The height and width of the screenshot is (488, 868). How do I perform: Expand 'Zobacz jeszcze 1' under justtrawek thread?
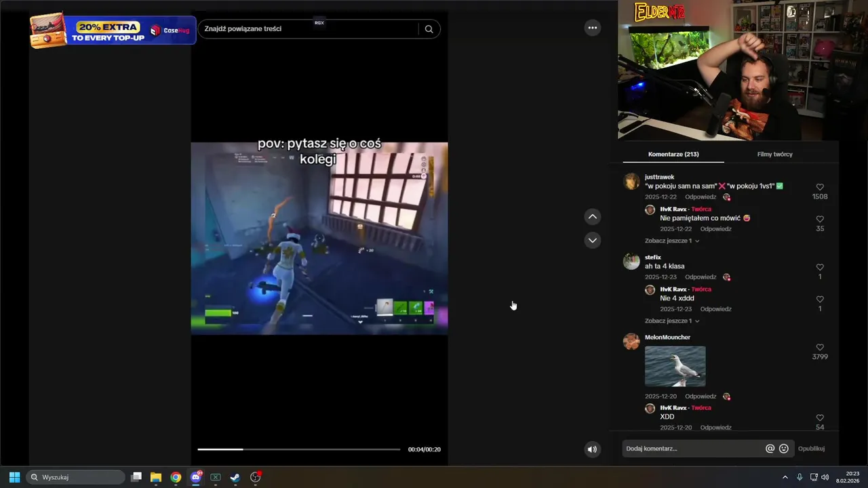(x=672, y=241)
